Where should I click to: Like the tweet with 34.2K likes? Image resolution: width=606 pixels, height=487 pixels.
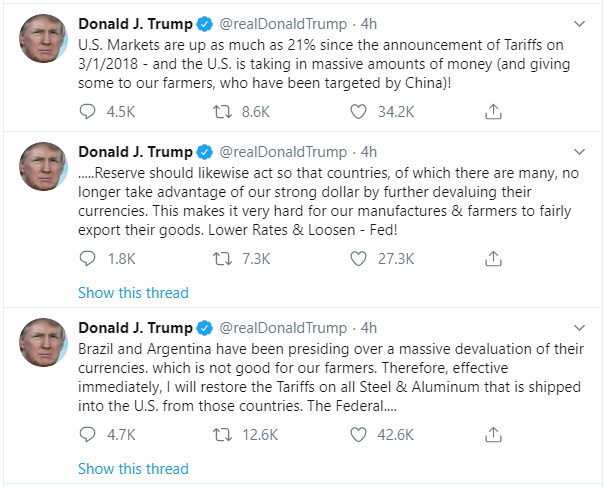pyautogui.click(x=359, y=112)
